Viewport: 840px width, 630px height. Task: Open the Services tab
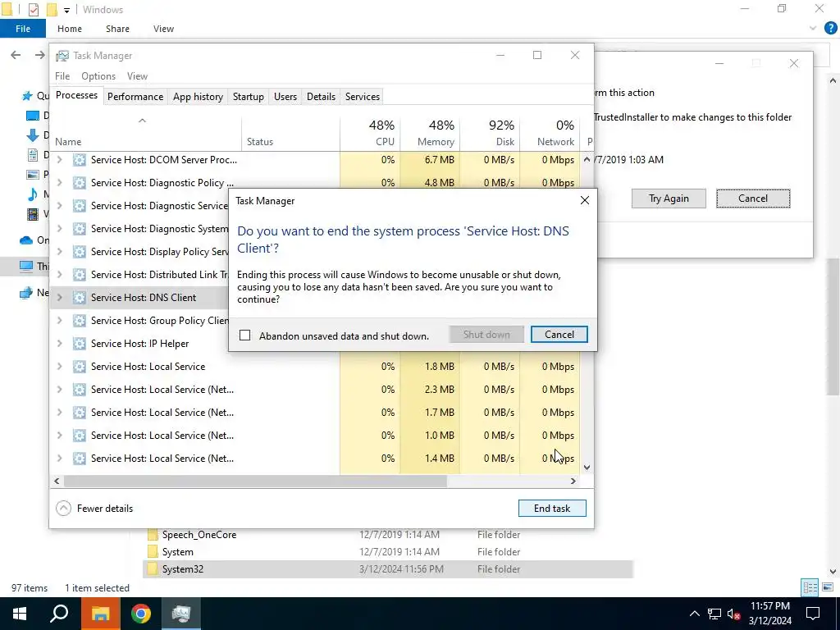[x=362, y=97]
